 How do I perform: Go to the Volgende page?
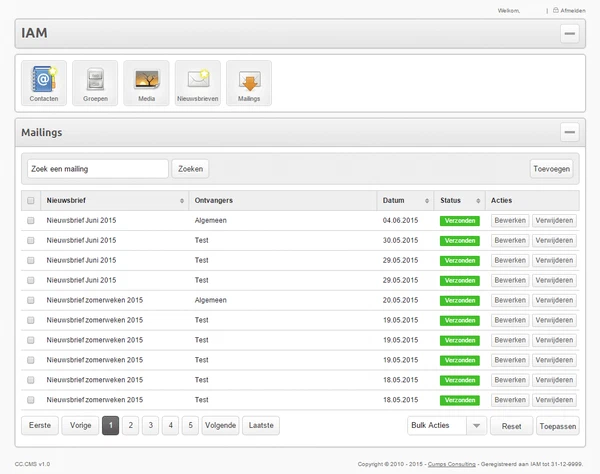tap(220, 426)
